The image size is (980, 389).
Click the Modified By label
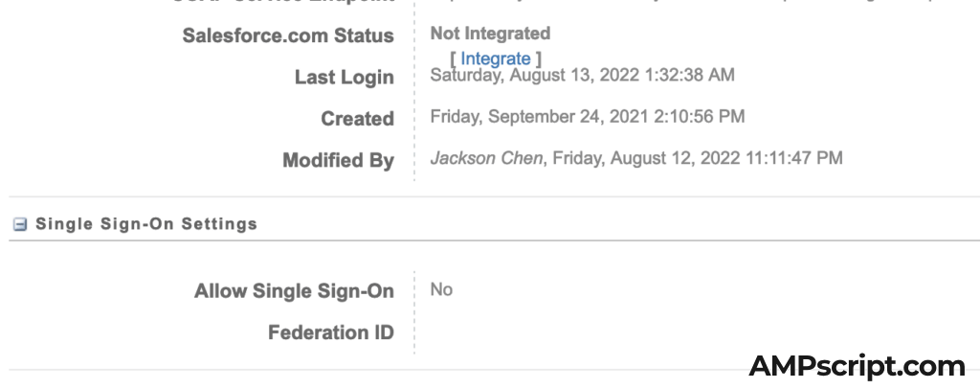click(338, 161)
